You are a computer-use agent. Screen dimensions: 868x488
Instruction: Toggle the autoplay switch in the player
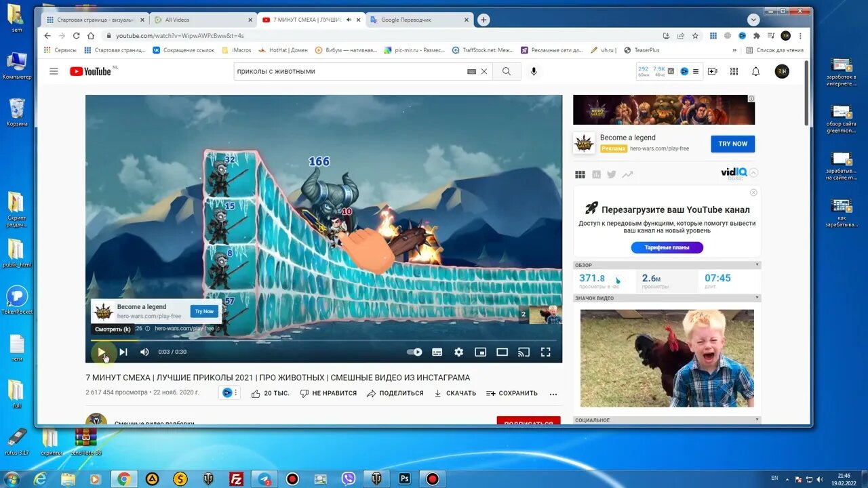coord(414,352)
